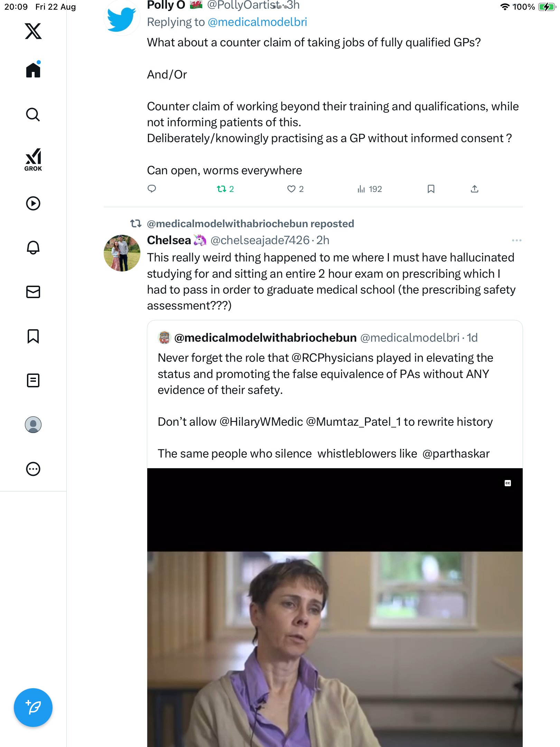Open the Search page
Image resolution: width=560 pixels, height=747 pixels.
[x=33, y=114]
